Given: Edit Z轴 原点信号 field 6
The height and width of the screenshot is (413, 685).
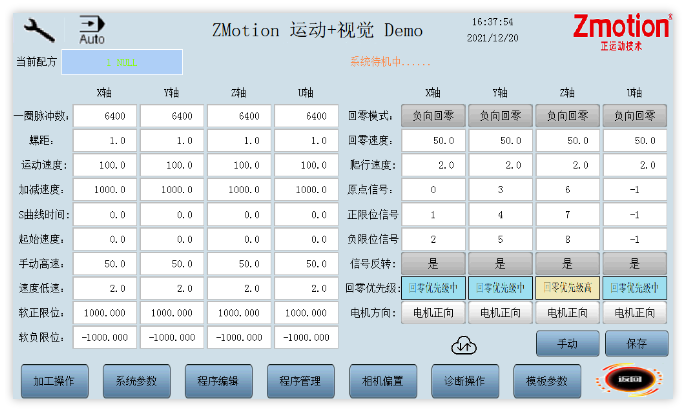Looking at the screenshot, I should [x=567, y=189].
